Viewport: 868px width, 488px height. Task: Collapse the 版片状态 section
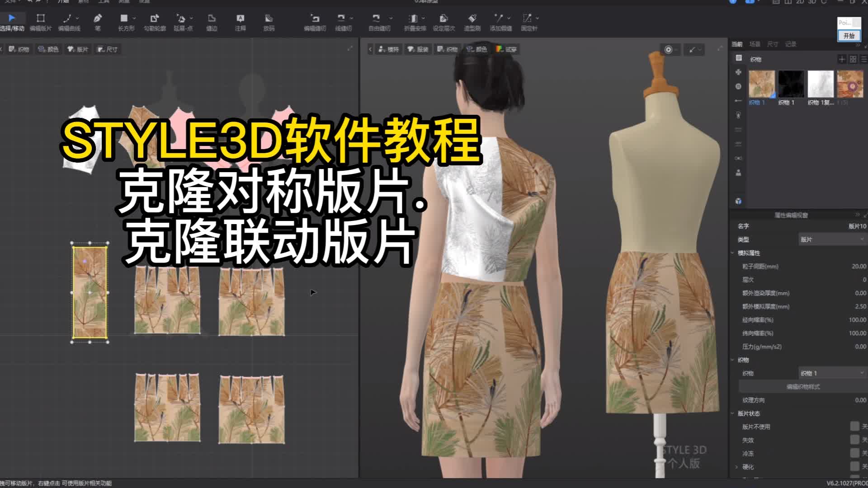pyautogui.click(x=733, y=413)
